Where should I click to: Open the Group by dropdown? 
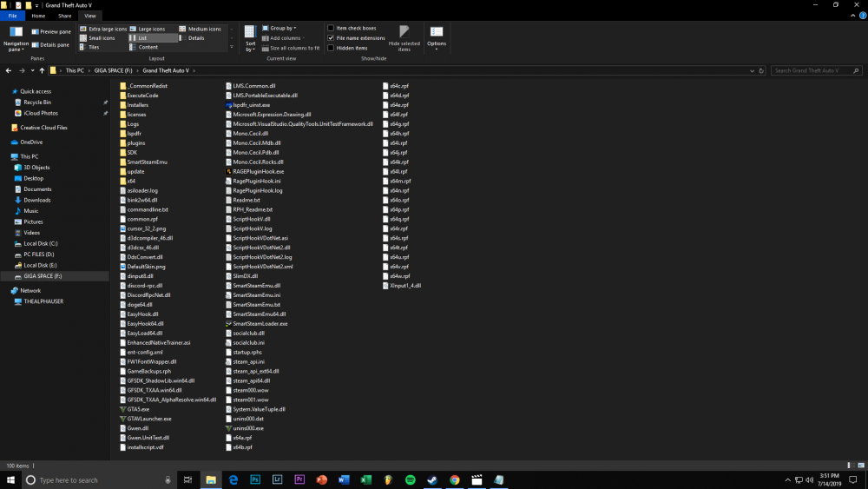point(279,29)
